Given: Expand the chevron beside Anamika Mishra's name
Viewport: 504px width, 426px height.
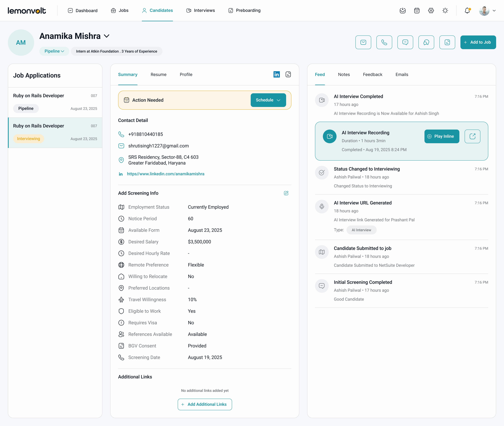Looking at the screenshot, I should (107, 36).
